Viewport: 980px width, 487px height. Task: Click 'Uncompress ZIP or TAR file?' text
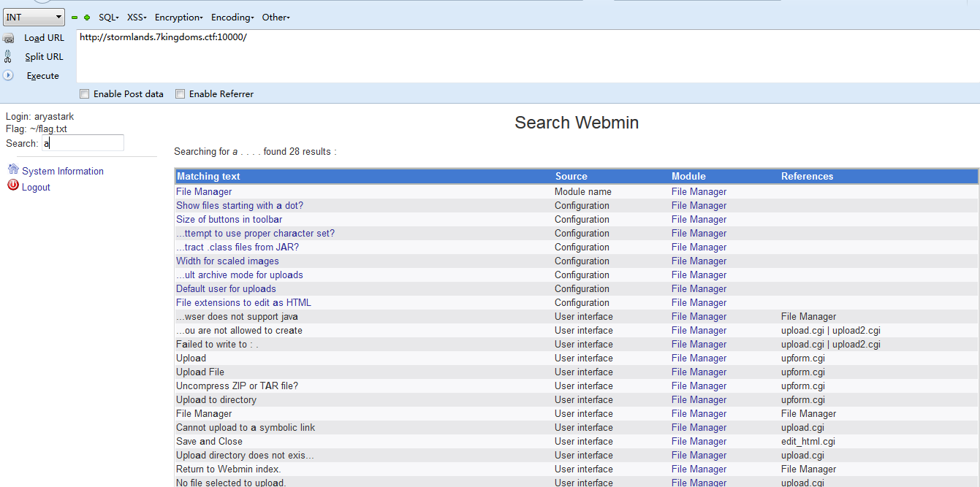click(237, 386)
